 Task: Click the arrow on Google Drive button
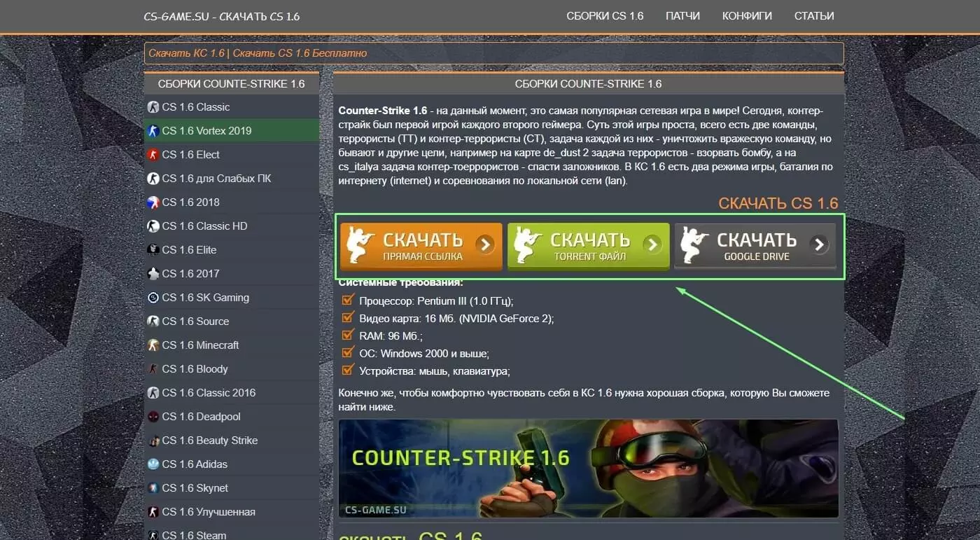click(x=818, y=244)
